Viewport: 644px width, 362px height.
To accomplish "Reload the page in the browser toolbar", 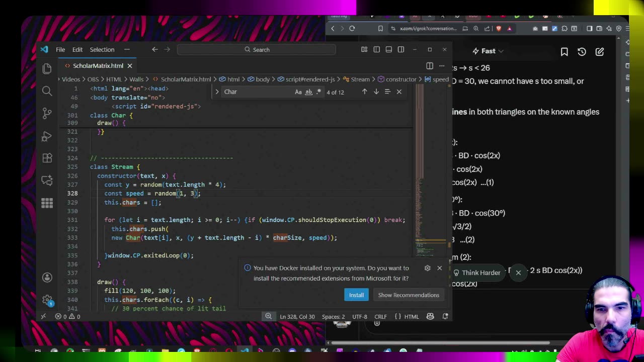I will [x=352, y=29].
